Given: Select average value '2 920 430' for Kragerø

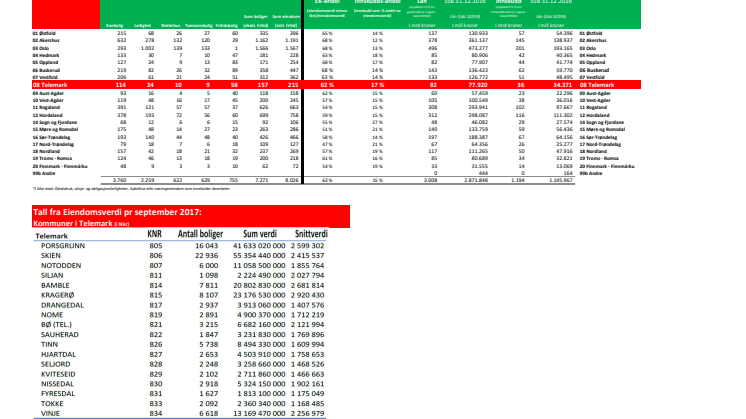Looking at the screenshot, I should coord(307,295).
